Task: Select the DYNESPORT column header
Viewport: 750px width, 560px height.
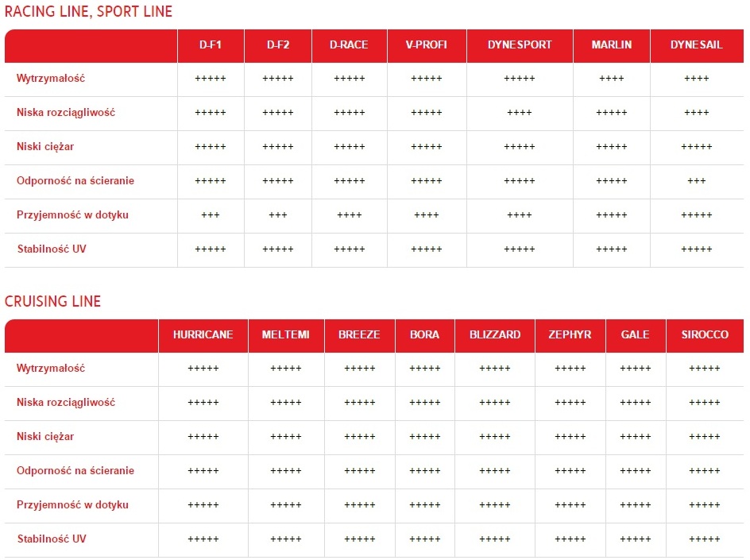Action: tap(520, 45)
